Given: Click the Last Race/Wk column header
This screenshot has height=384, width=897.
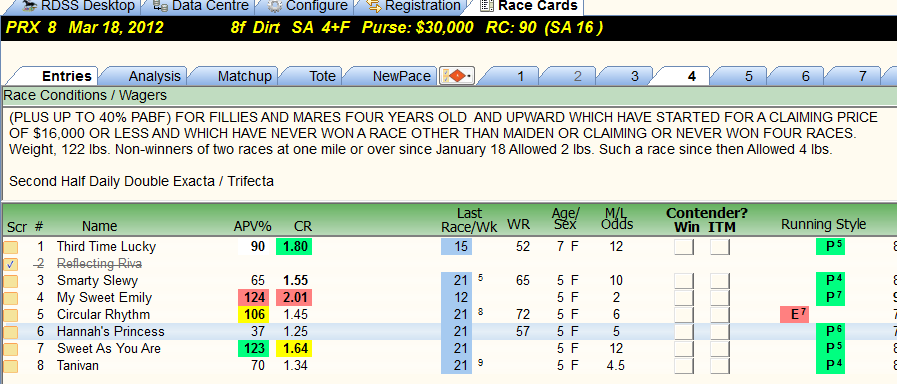Looking at the screenshot, I should [x=469, y=220].
